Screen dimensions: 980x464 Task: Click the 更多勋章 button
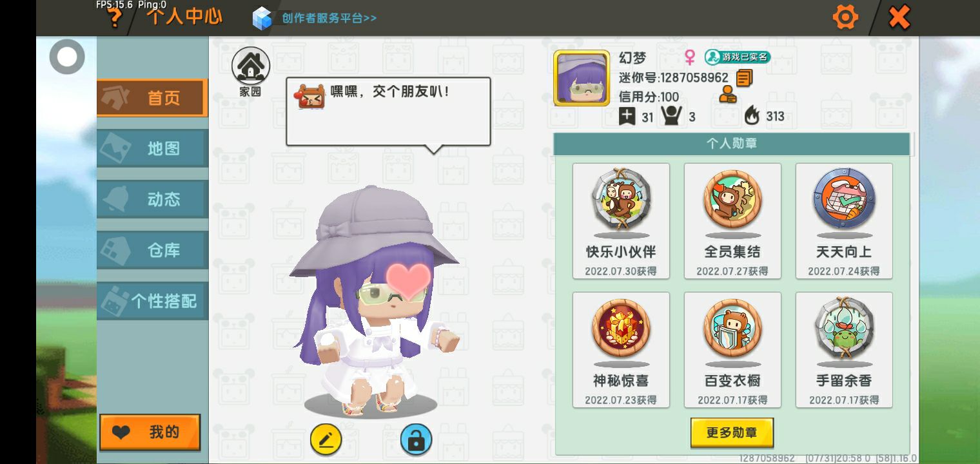(732, 432)
